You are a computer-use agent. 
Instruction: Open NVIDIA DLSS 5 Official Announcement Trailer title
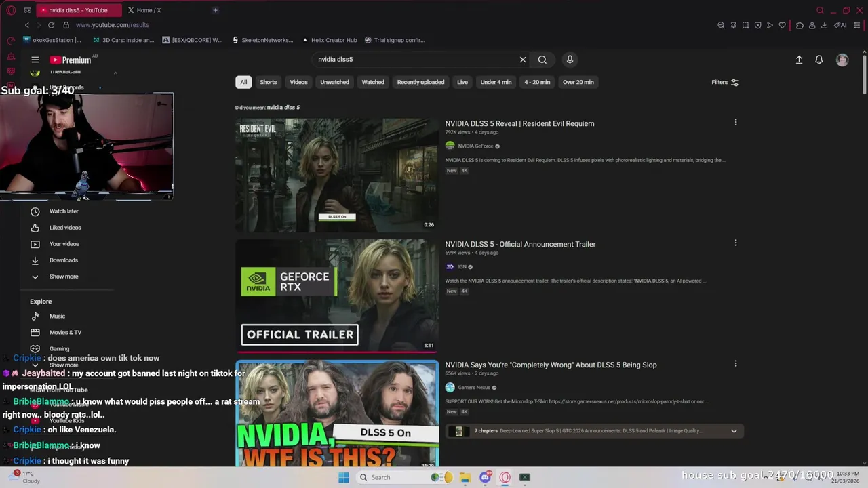pos(520,244)
